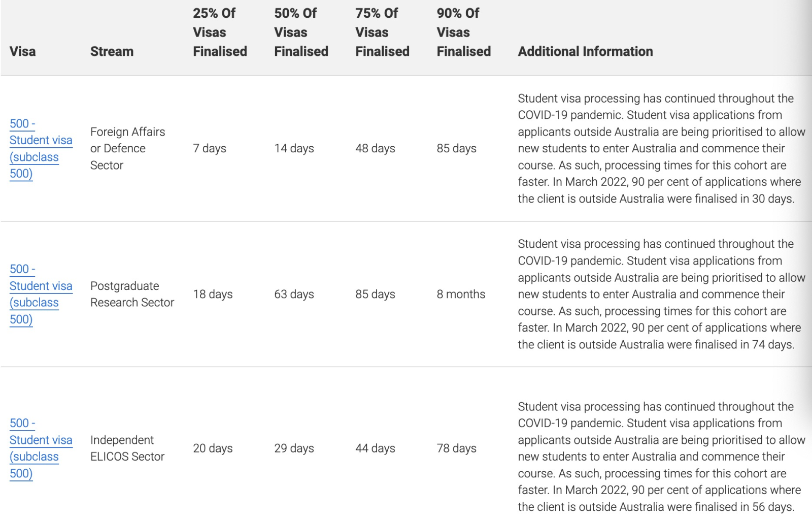
Task: Select the Postgraduate Research Sector cell
Action: [x=132, y=294]
